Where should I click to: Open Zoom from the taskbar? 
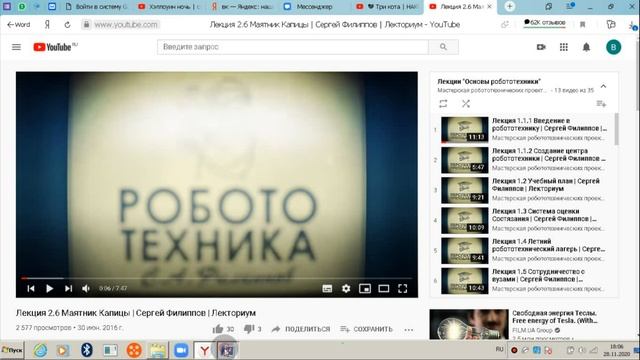click(x=181, y=350)
